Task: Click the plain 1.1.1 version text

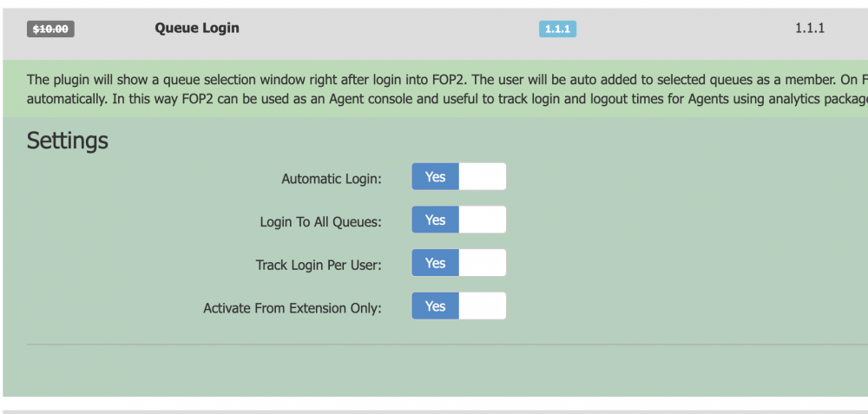Action: pos(809,28)
